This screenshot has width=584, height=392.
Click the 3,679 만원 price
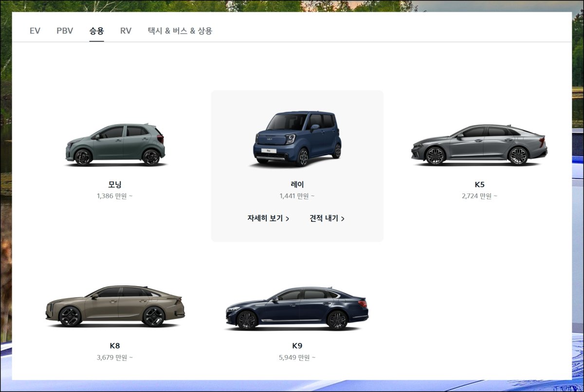tap(115, 357)
